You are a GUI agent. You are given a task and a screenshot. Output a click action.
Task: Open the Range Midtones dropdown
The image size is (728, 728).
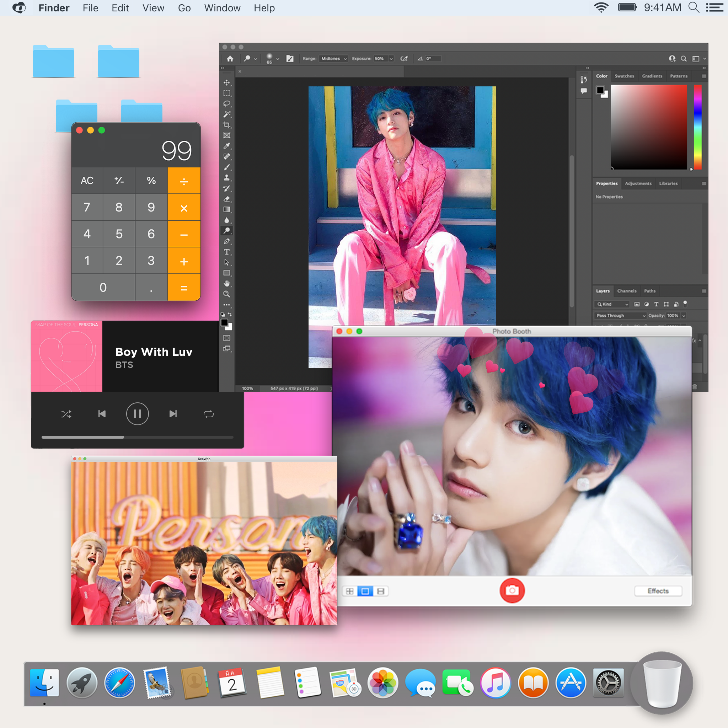(x=333, y=58)
